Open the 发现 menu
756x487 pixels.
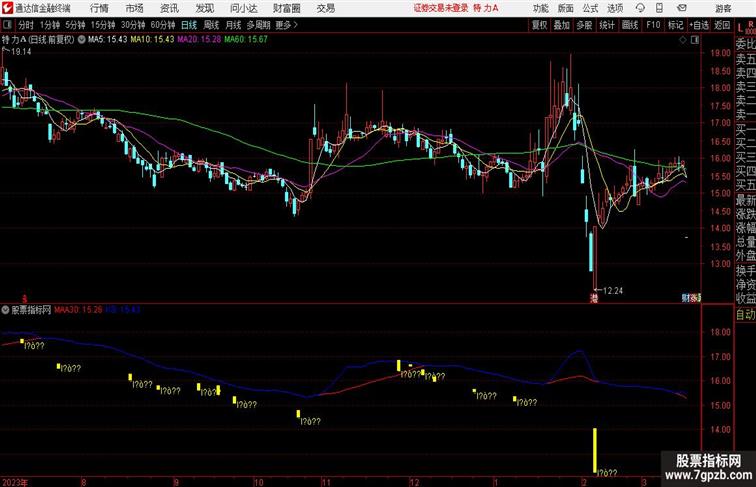pyautogui.click(x=204, y=8)
